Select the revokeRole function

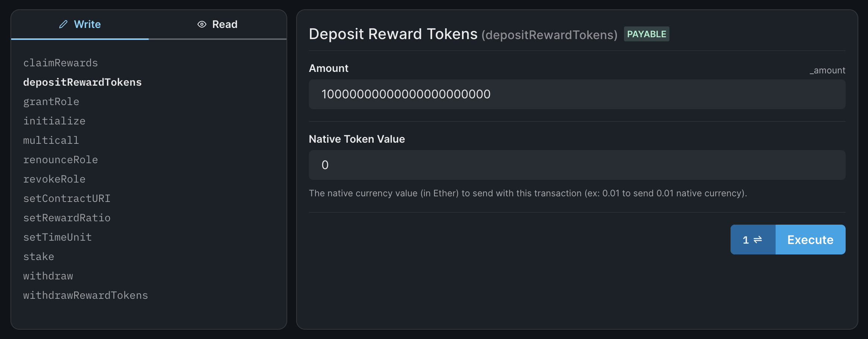pyautogui.click(x=54, y=179)
